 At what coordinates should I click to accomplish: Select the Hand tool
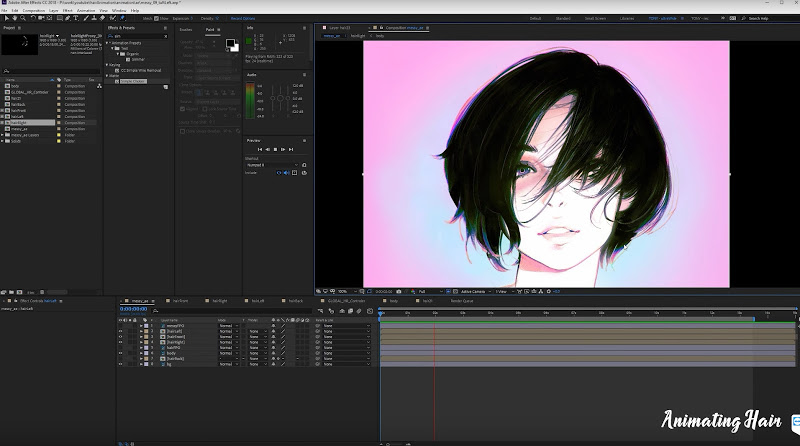point(15,18)
